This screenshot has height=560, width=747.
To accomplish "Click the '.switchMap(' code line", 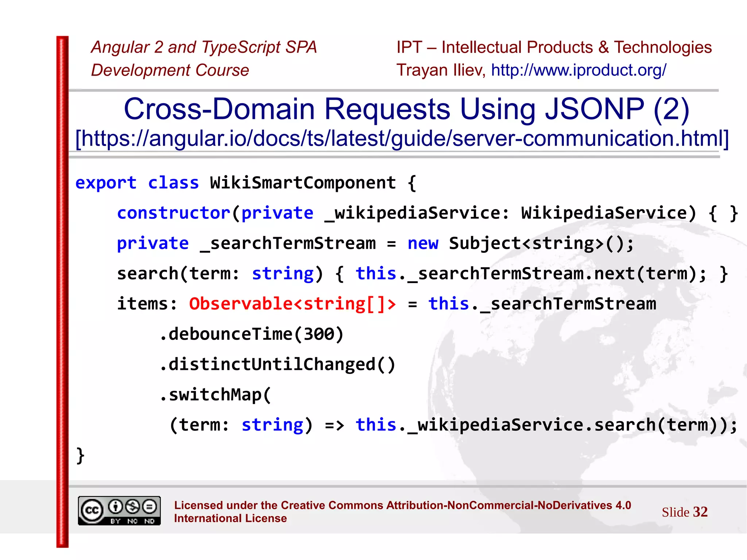I will (x=215, y=395).
